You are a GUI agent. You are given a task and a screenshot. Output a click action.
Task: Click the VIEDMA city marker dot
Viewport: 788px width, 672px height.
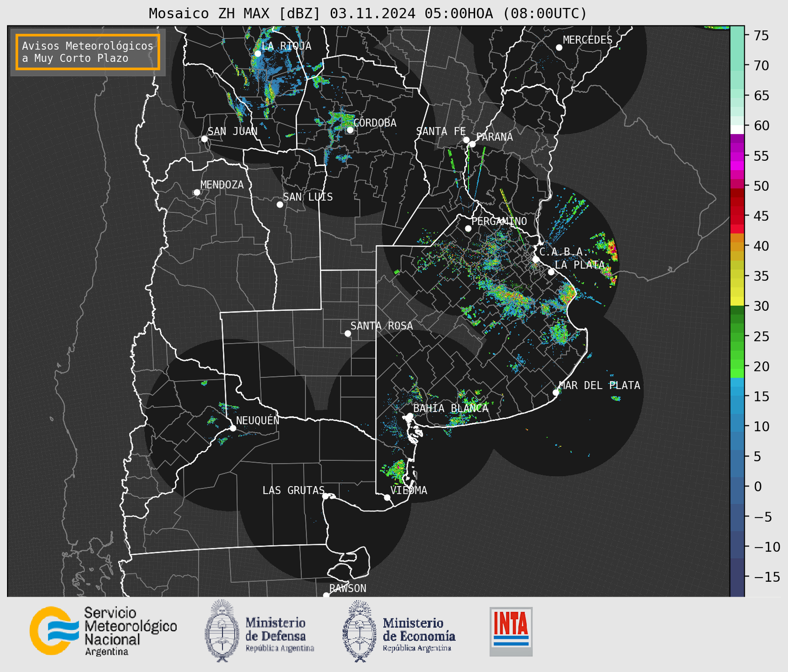tap(387, 498)
